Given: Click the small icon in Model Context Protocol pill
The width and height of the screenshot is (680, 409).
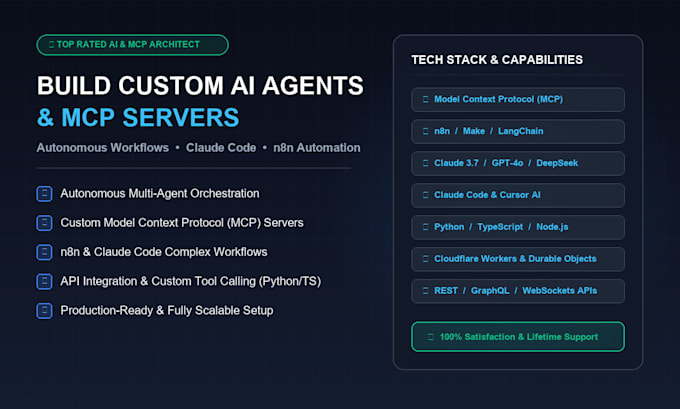Looking at the screenshot, I should [425, 99].
